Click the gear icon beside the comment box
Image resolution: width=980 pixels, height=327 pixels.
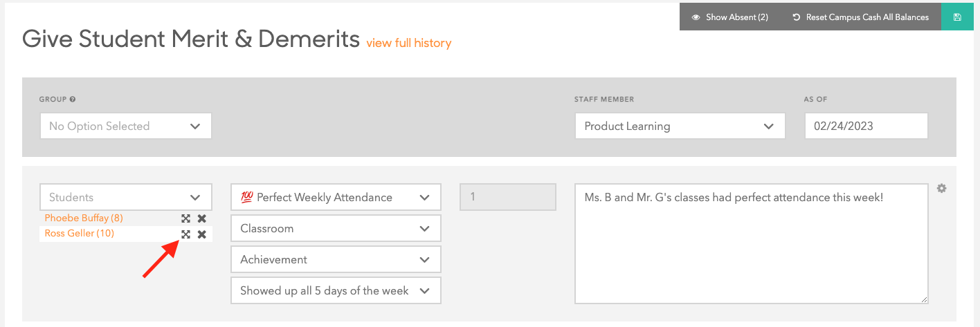click(941, 188)
